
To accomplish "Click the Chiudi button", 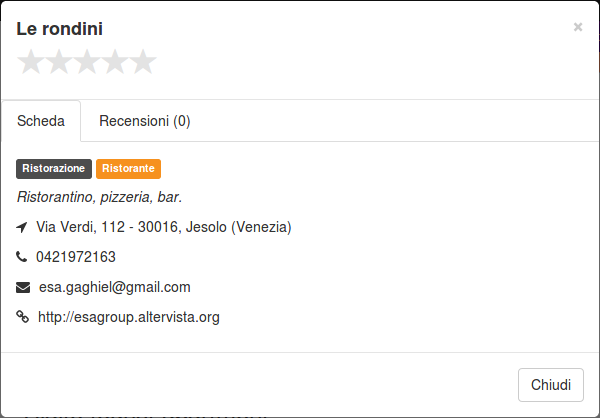I will [x=551, y=385].
